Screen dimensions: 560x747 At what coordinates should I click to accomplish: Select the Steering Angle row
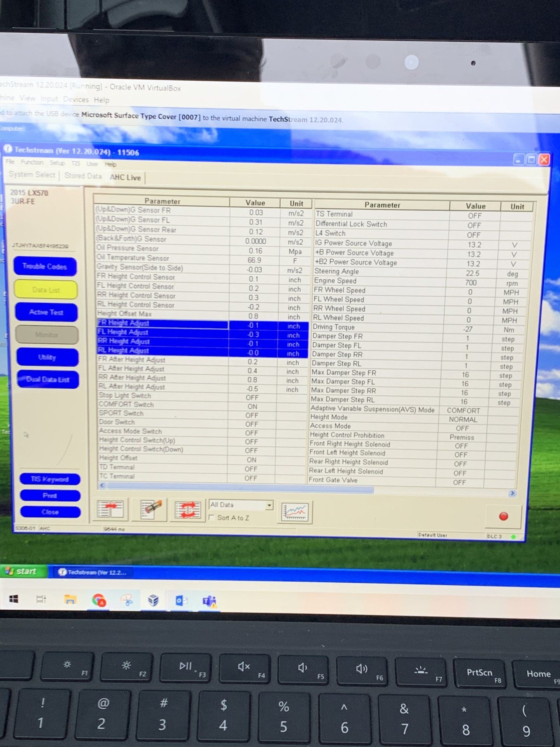point(421,272)
